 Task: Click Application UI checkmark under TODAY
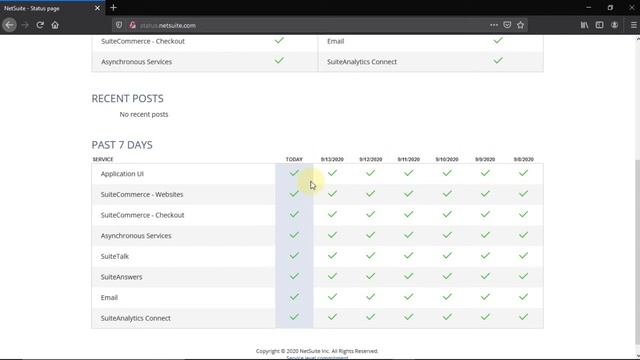point(294,173)
